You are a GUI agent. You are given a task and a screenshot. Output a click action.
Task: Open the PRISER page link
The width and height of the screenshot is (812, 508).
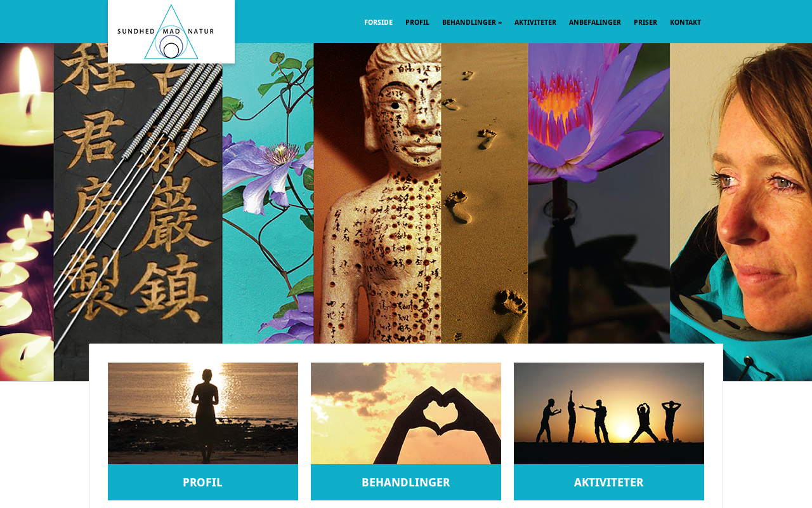point(645,22)
